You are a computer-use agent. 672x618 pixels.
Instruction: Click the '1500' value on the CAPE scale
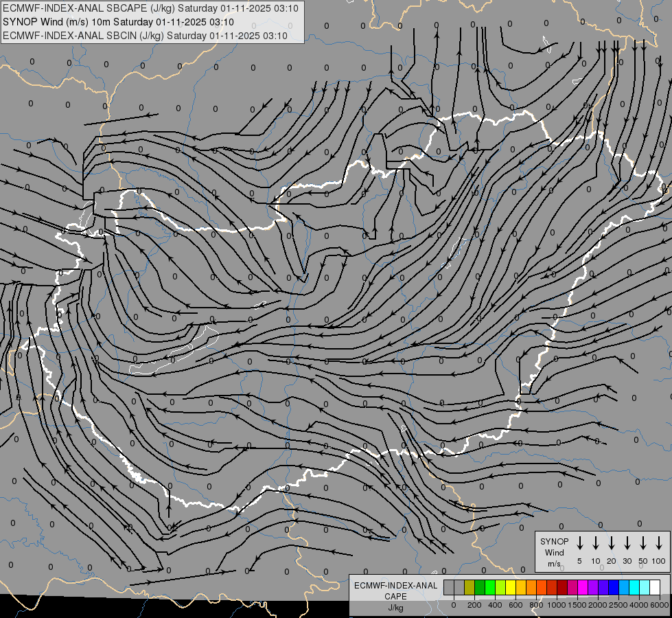point(577,605)
